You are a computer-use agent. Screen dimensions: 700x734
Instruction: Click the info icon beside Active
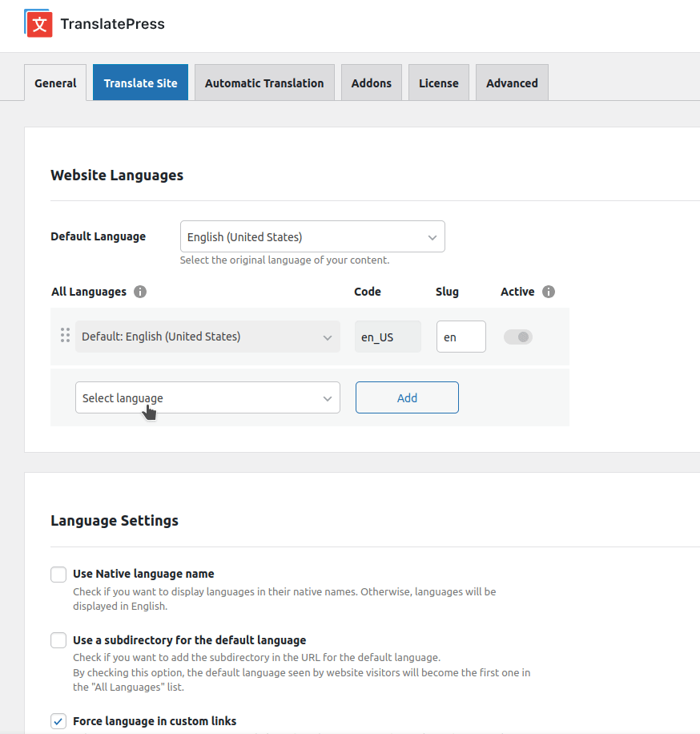pos(549,292)
